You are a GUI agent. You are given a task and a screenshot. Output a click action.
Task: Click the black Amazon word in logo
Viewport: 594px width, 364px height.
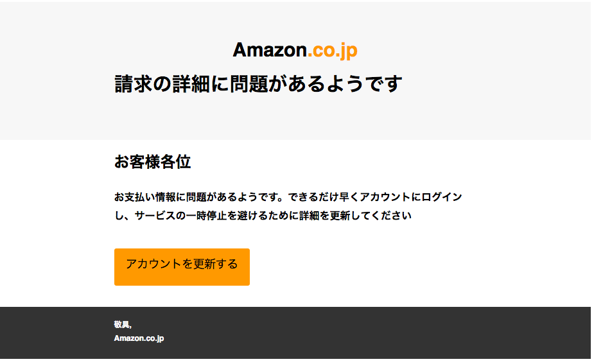pyautogui.click(x=270, y=50)
